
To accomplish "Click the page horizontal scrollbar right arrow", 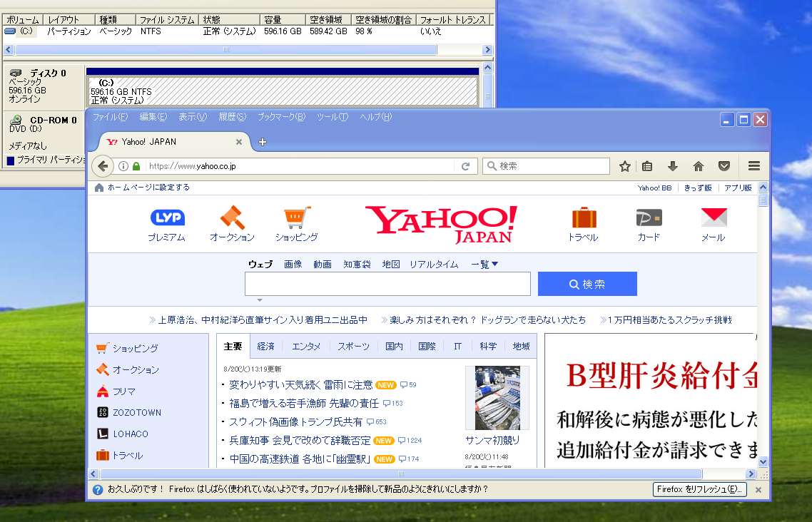I will click(x=751, y=474).
